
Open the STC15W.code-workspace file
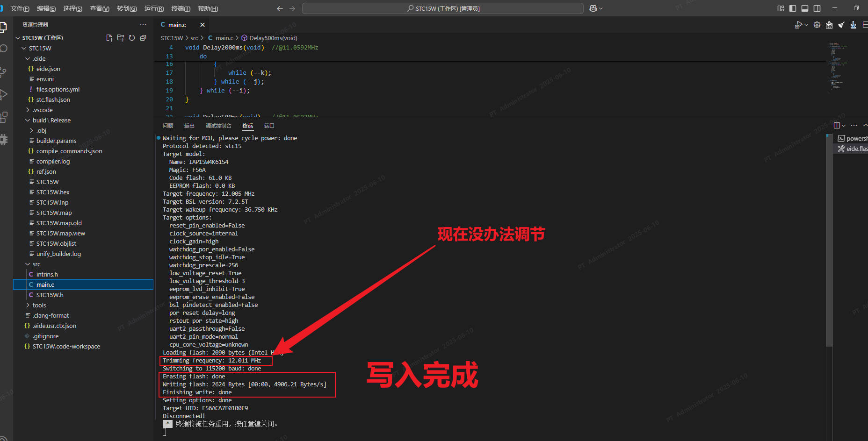coord(84,346)
